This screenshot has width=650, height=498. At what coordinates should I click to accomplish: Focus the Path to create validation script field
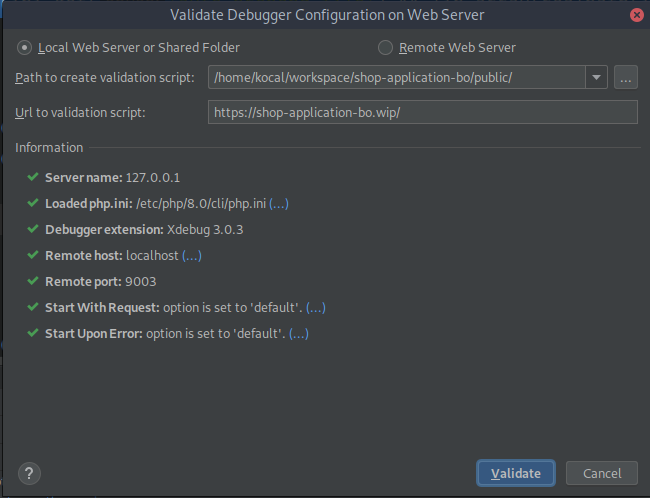[x=397, y=77]
